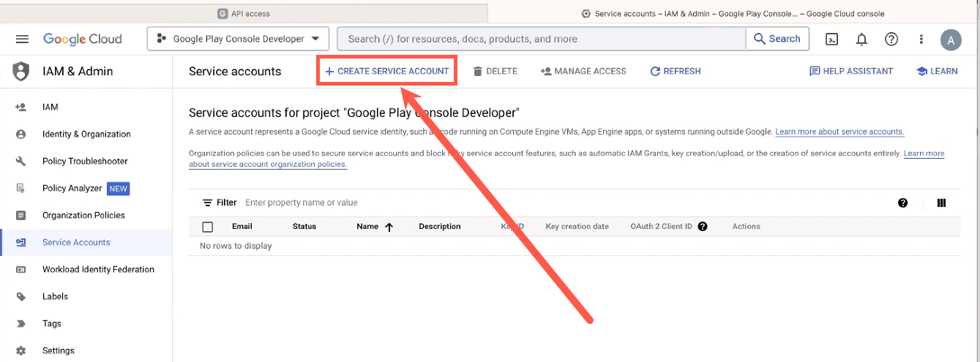Image resolution: width=980 pixels, height=362 pixels.
Task: Sort by the Name column header
Action: tap(367, 227)
